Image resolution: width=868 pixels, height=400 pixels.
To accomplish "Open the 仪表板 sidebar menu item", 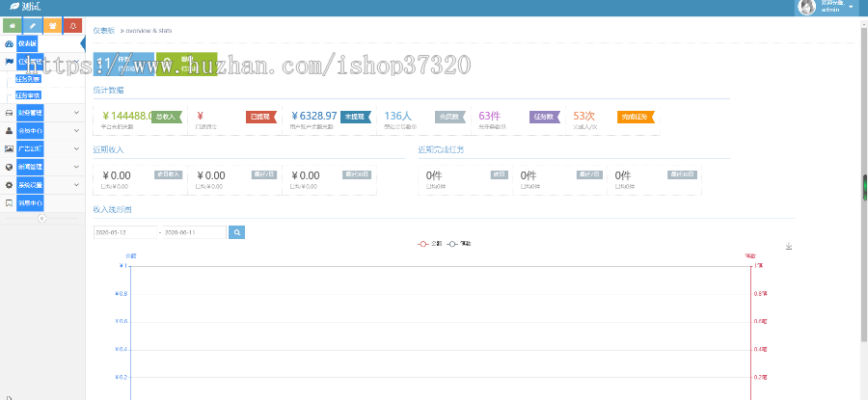I will click(42, 43).
